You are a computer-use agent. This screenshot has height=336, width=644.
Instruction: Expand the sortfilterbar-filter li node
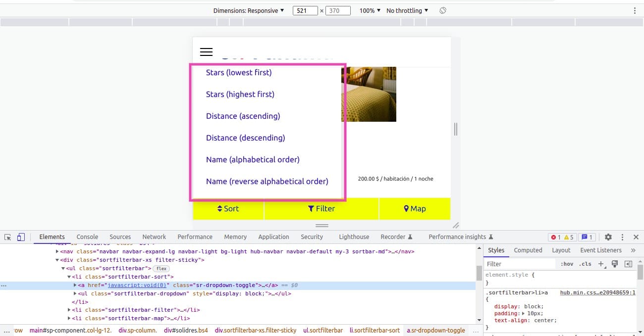70,310
